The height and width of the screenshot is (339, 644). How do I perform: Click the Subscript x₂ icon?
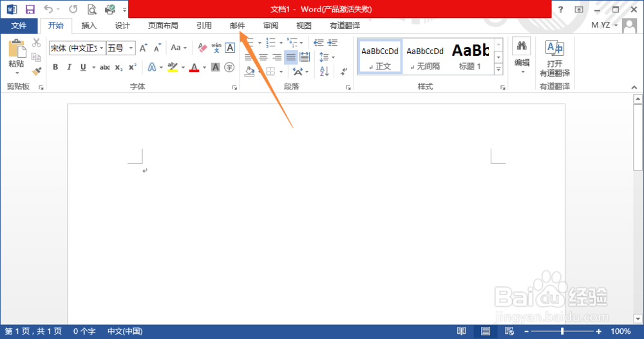click(118, 68)
